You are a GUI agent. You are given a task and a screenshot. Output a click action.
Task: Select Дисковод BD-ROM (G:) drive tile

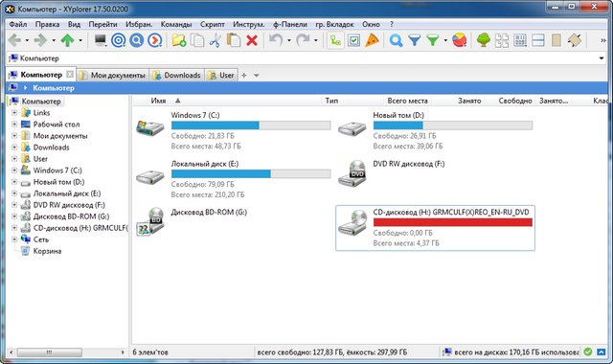click(x=234, y=228)
